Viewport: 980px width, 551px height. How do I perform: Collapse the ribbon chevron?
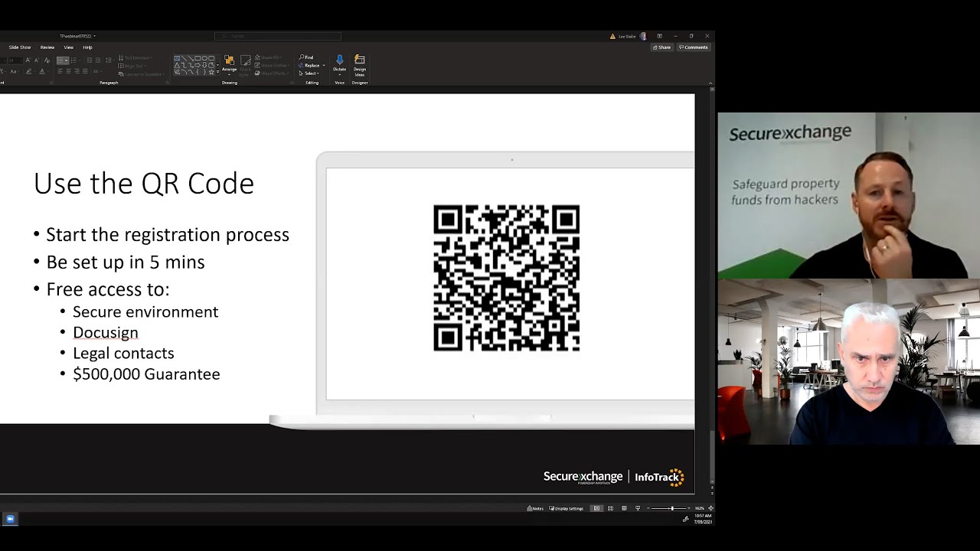point(710,83)
